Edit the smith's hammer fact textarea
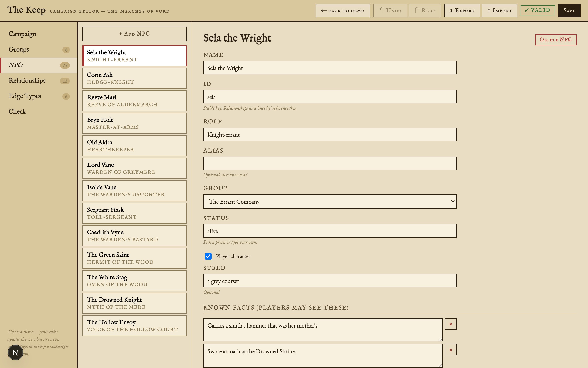 [323, 330]
